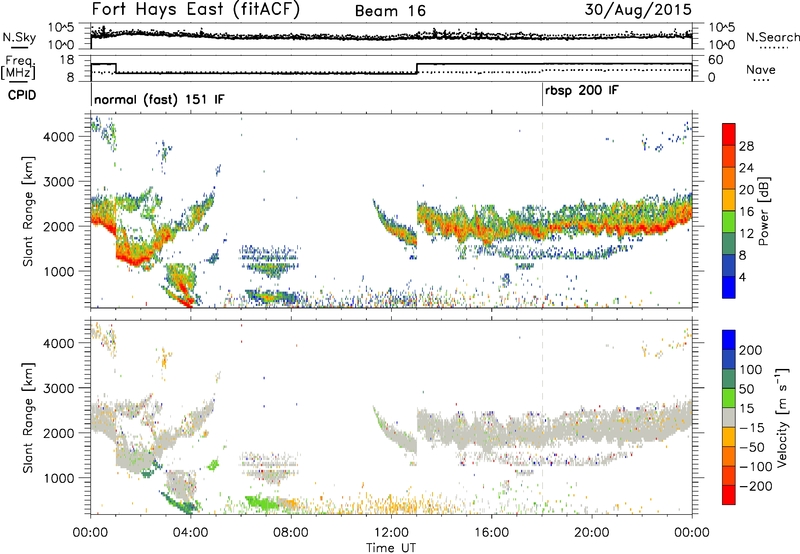Click the '50' Velocity colorbar tick label
Image resolution: width=800 pixels, height=554 pixels.
point(746,389)
